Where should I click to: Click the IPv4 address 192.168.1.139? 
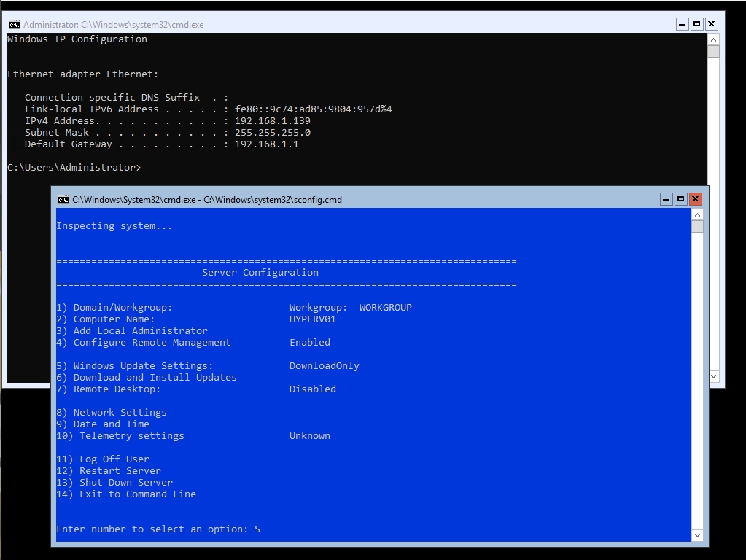(273, 121)
